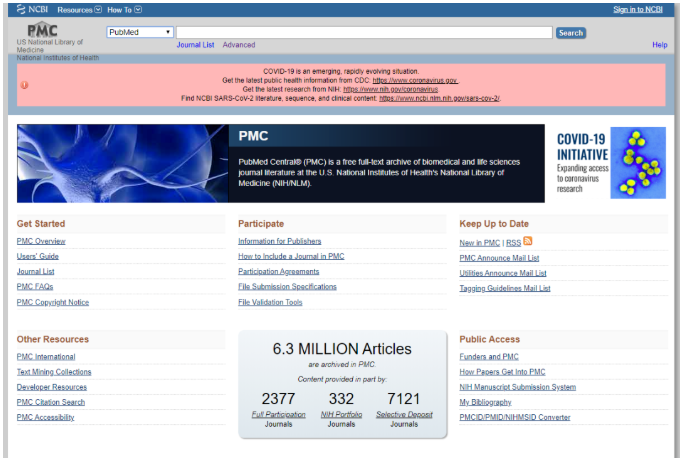
Task: Open PMC FAQs link
Action: (x=35, y=286)
